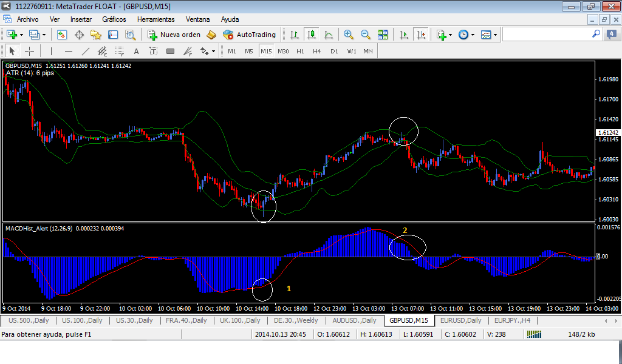Image resolution: width=622 pixels, height=364 pixels.
Task: Zoom out of the chart
Action: coord(366,35)
